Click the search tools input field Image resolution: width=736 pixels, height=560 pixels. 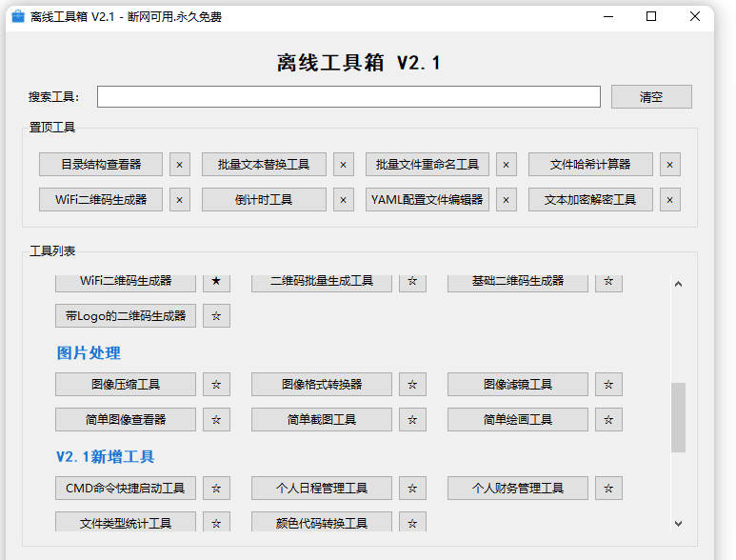348,97
